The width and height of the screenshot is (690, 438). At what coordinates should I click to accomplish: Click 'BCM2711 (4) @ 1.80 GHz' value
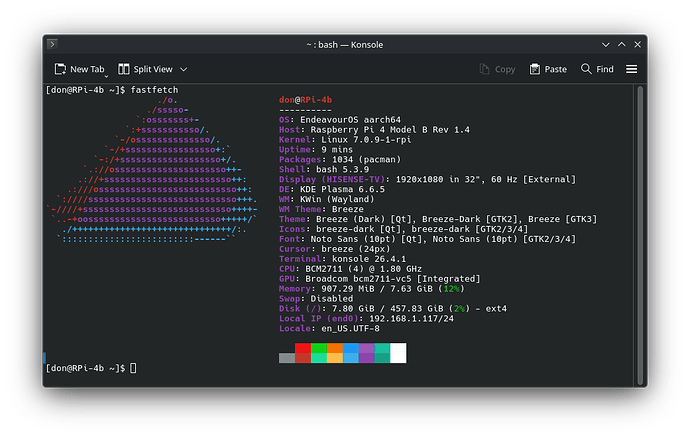[x=363, y=269]
